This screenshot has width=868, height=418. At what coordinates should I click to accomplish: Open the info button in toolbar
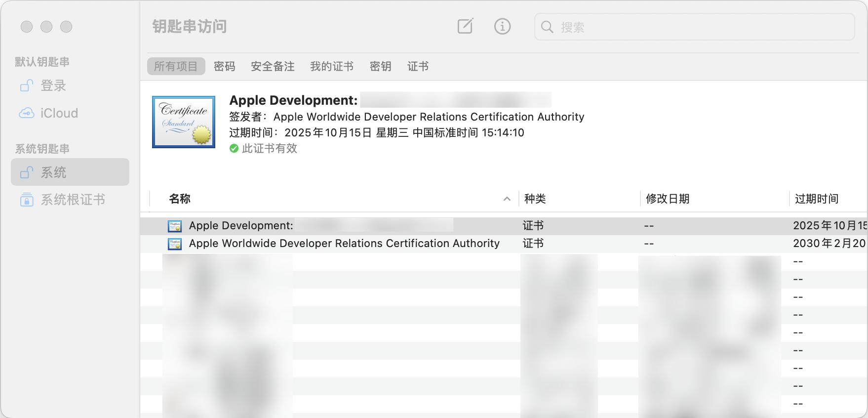click(x=502, y=26)
